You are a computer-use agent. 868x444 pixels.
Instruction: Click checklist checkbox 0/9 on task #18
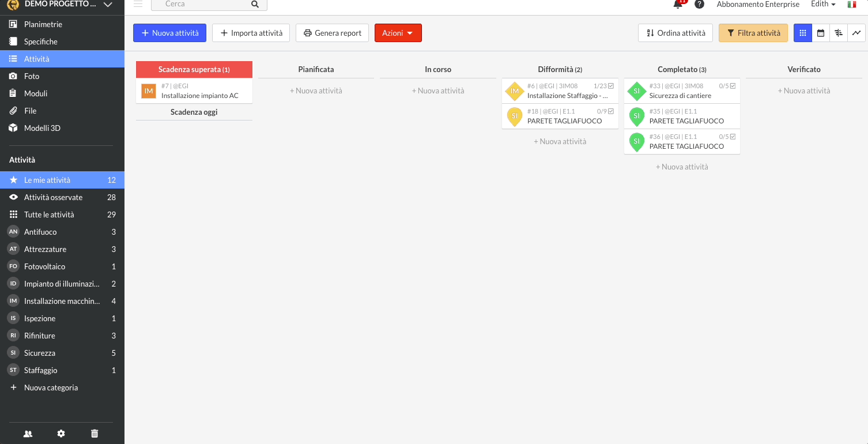pos(611,111)
